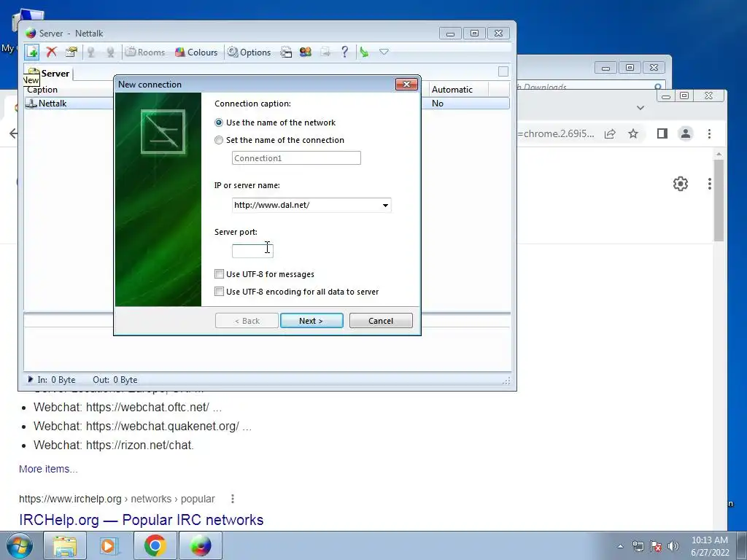
Task: Open Chrome's three-dot main menu
Action: pos(709,134)
